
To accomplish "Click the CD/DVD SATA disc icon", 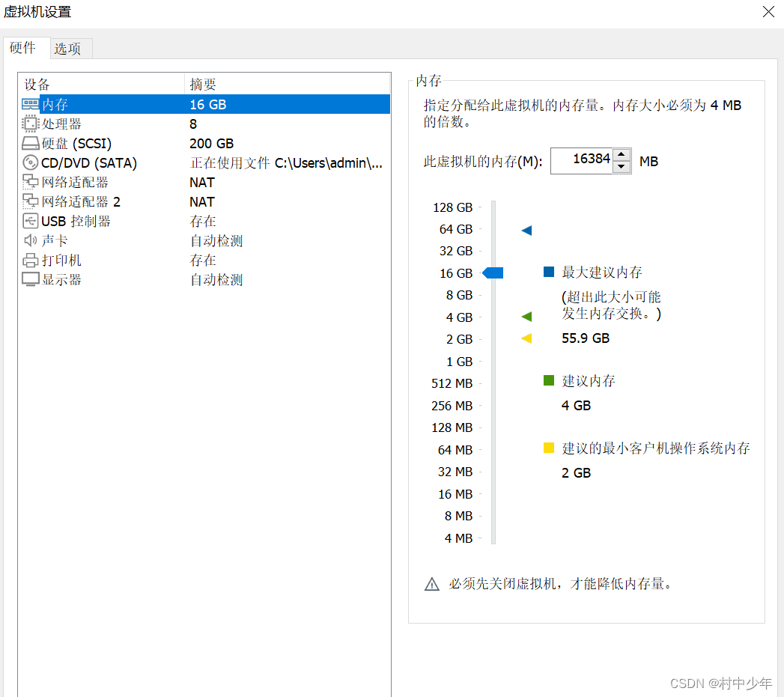I will pyautogui.click(x=30, y=162).
